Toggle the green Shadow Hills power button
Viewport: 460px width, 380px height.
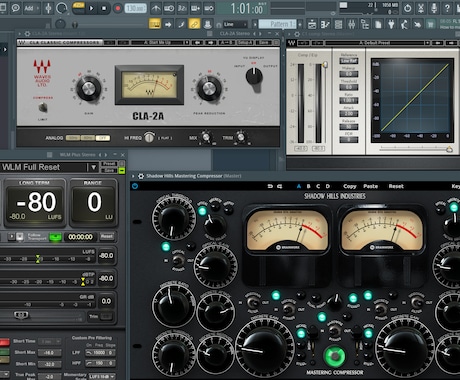click(x=335, y=356)
